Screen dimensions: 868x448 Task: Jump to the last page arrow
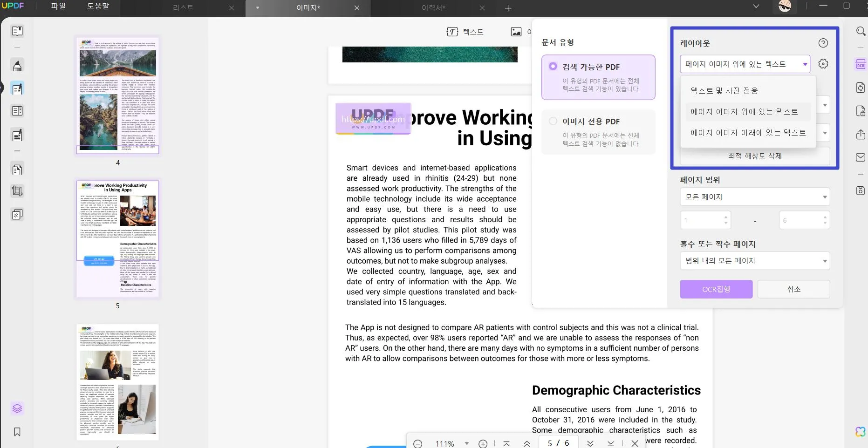click(611, 443)
